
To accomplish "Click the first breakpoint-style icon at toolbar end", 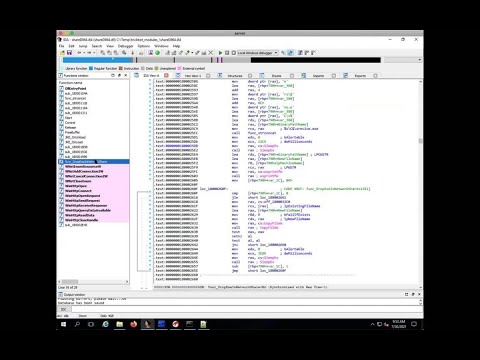I will pos(300,53).
